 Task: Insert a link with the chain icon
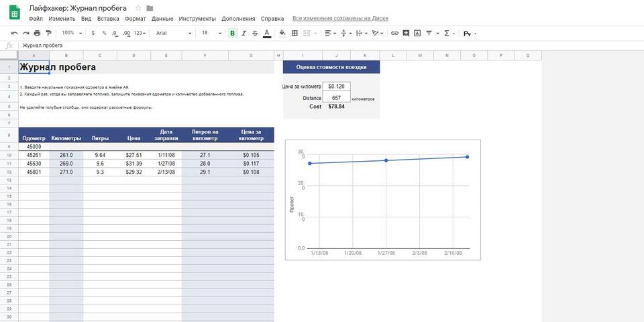click(x=394, y=32)
